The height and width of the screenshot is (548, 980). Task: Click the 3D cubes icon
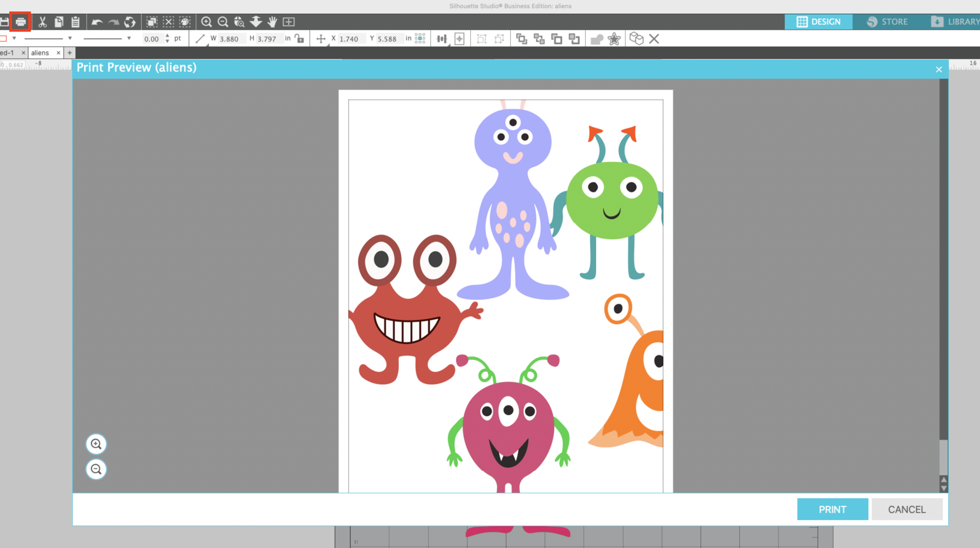pyautogui.click(x=636, y=39)
